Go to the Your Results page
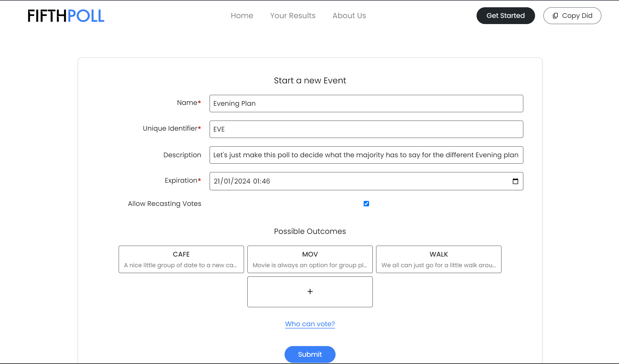 (293, 16)
